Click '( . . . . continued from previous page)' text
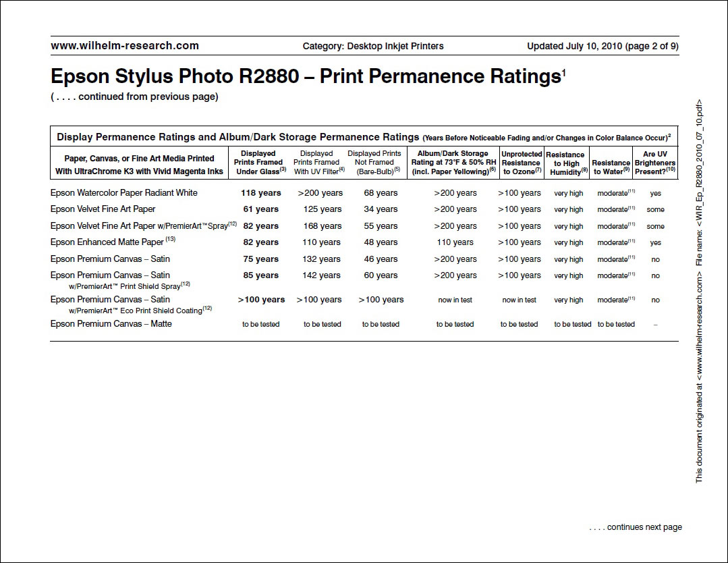Image resolution: width=728 pixels, height=563 pixels. tap(135, 97)
